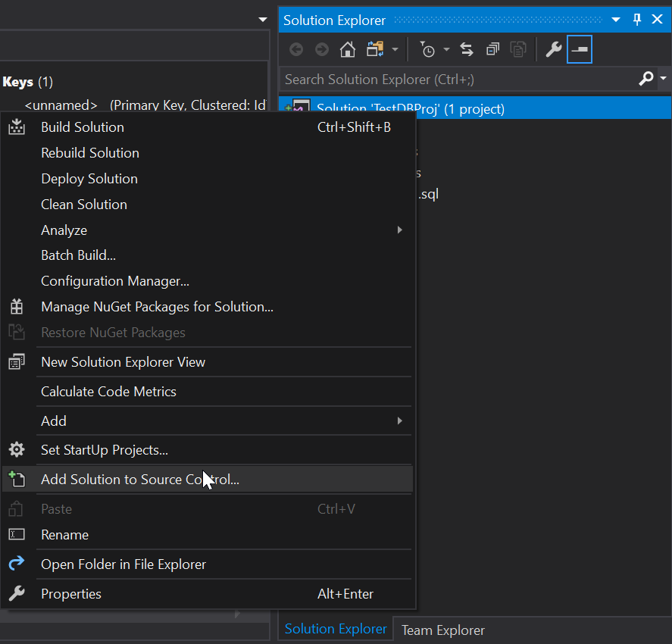This screenshot has height=644, width=672.
Task: Select Build Solution from the context menu
Action: (83, 127)
